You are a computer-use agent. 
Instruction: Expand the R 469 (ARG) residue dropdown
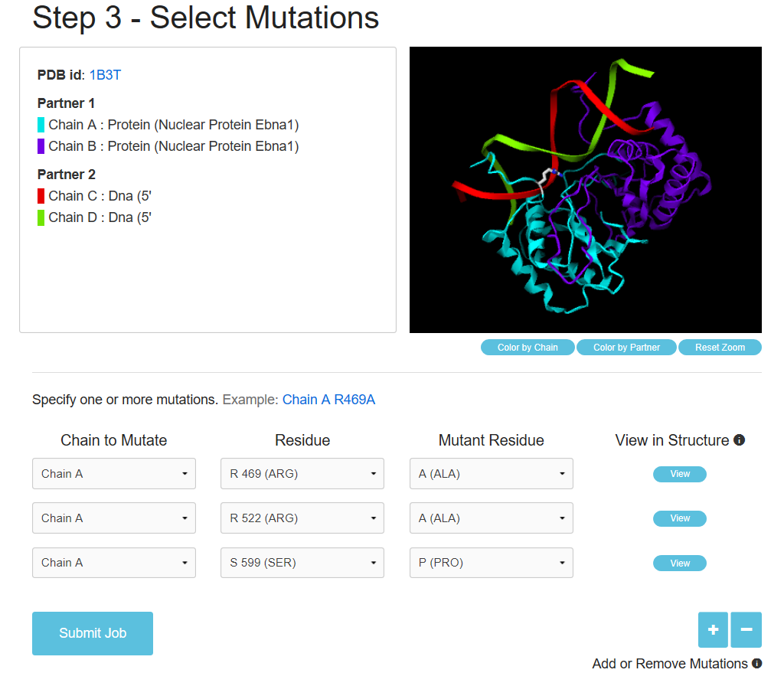coord(302,474)
